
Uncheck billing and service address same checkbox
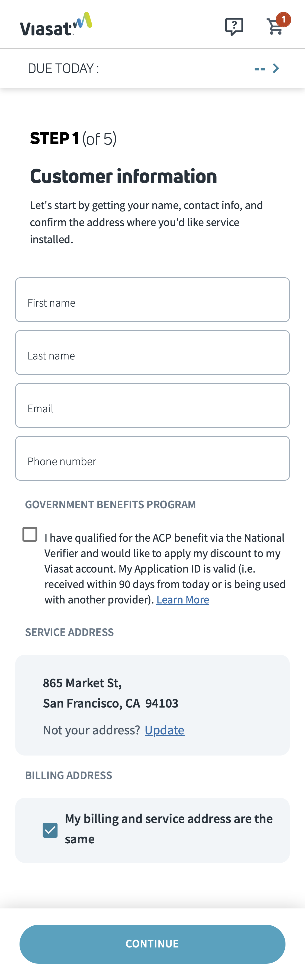pyautogui.click(x=50, y=830)
